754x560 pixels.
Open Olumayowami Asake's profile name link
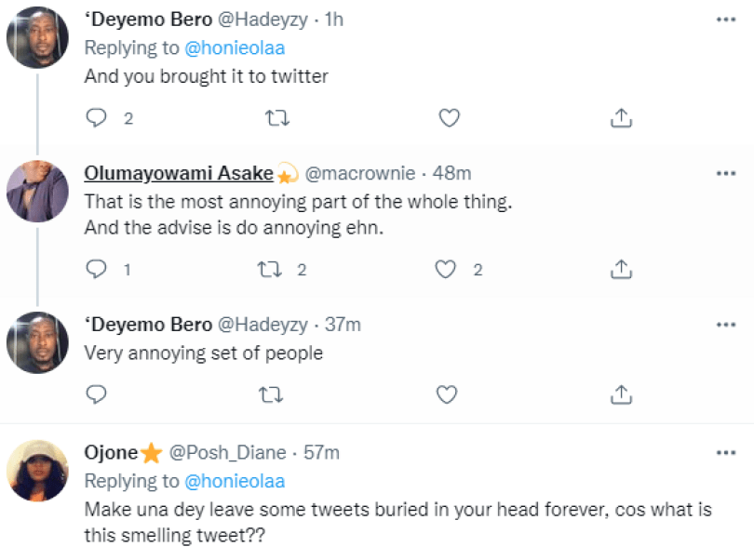click(x=179, y=174)
